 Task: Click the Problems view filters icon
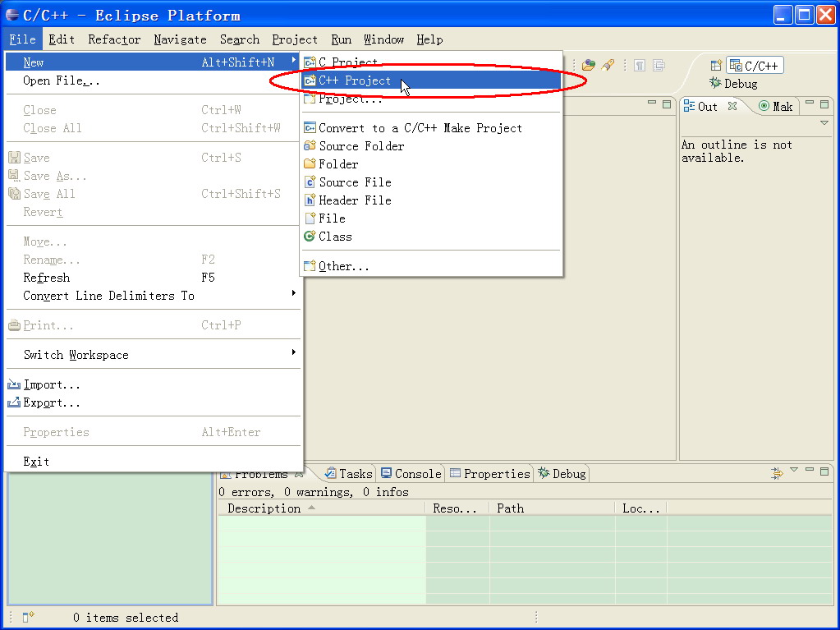(777, 473)
